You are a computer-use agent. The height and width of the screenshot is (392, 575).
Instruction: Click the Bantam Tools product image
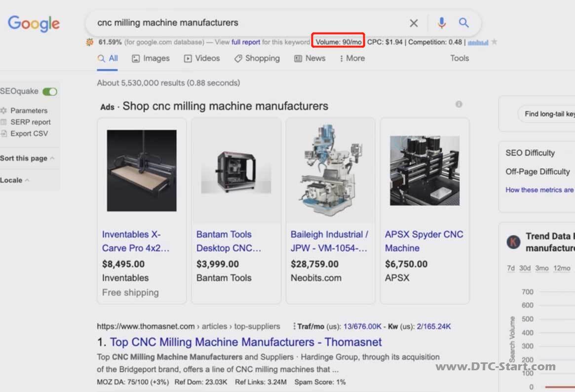236,171
